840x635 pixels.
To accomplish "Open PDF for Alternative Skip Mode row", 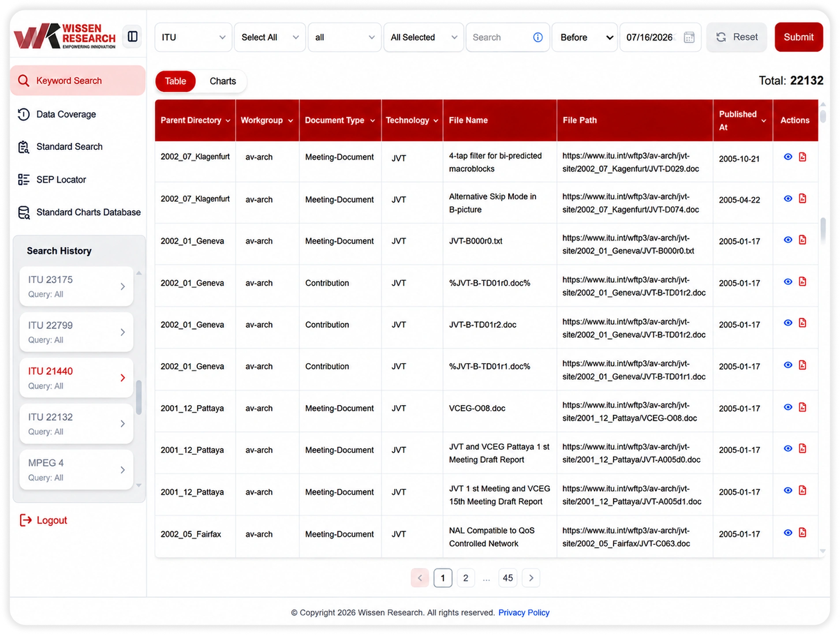I will (803, 198).
